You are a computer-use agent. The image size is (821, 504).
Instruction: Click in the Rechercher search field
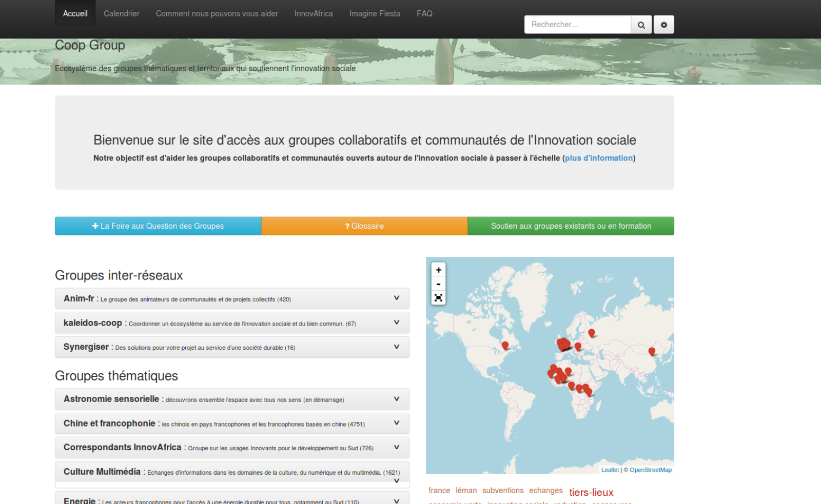coord(577,25)
